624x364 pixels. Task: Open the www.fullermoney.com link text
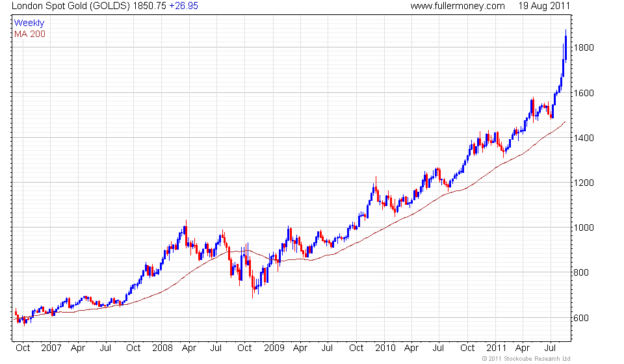tap(458, 6)
